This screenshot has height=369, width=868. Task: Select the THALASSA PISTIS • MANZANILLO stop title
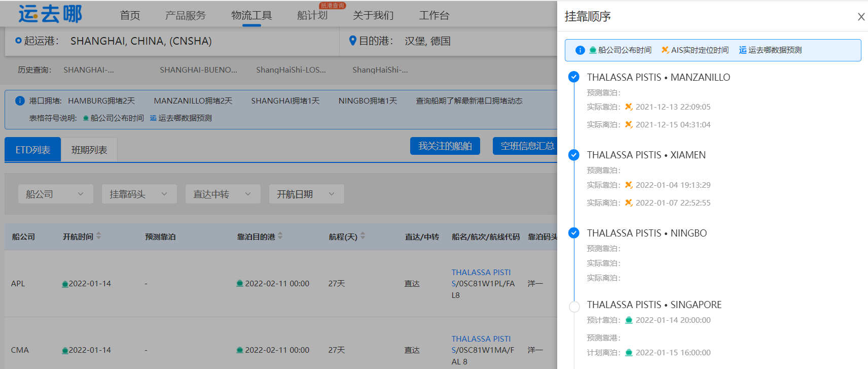(659, 77)
